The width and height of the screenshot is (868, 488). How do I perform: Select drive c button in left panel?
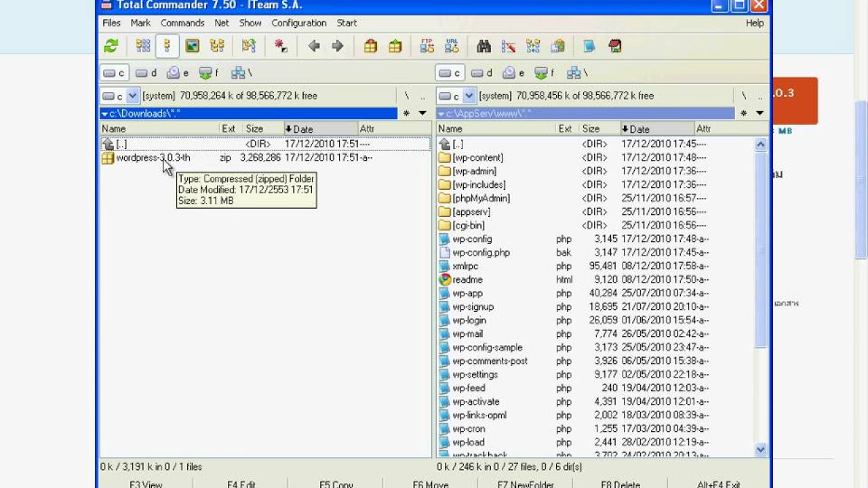tap(115, 73)
